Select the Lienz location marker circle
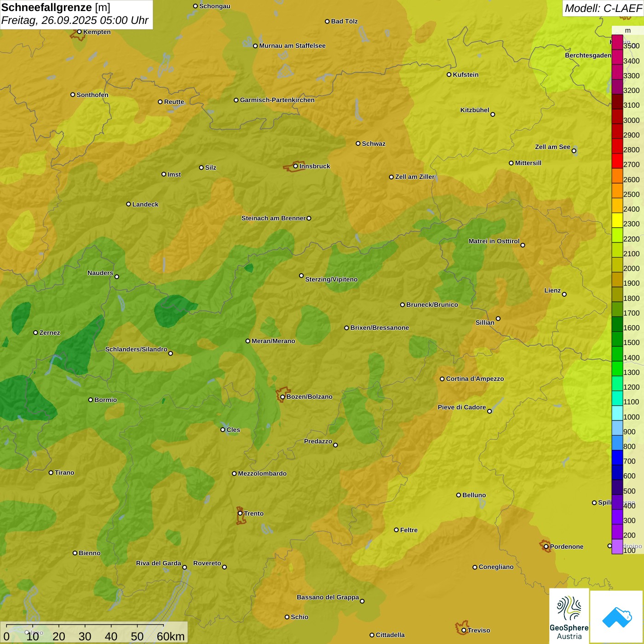Screen dimensions: 644x644 pyautogui.click(x=564, y=294)
